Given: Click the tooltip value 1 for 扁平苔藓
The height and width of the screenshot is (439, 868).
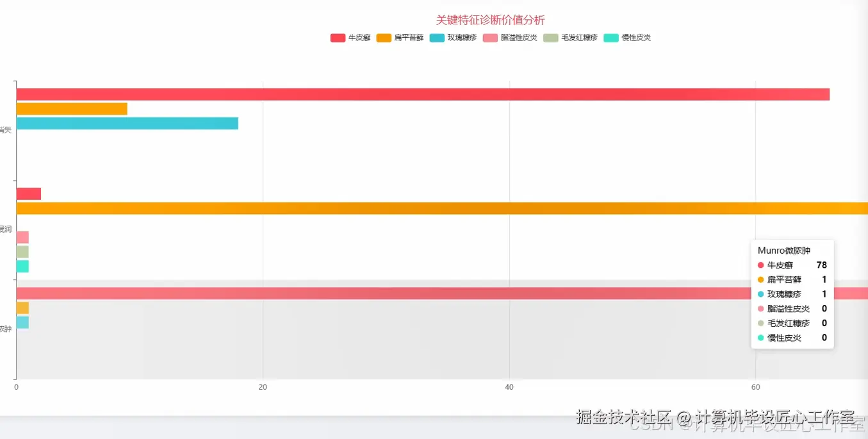Looking at the screenshot, I should pyautogui.click(x=824, y=279).
